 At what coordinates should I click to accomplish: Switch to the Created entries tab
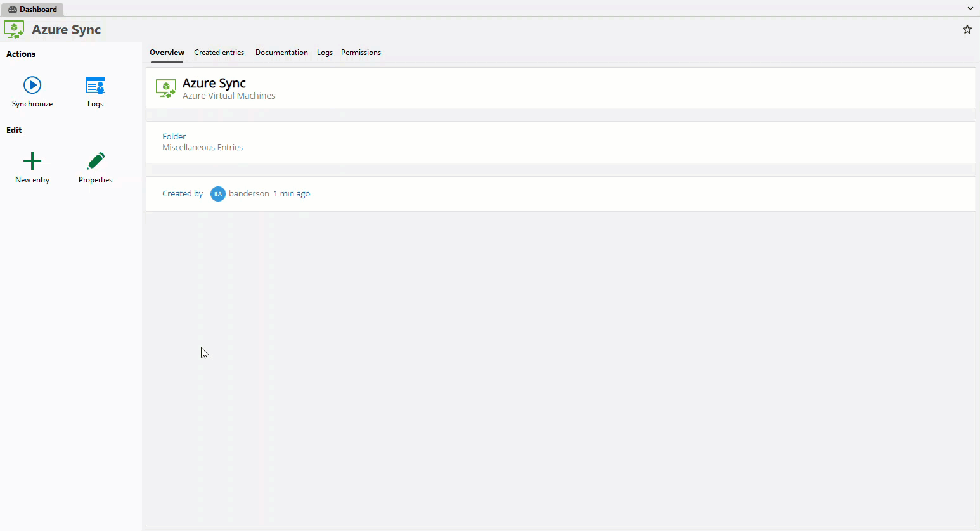pos(219,53)
